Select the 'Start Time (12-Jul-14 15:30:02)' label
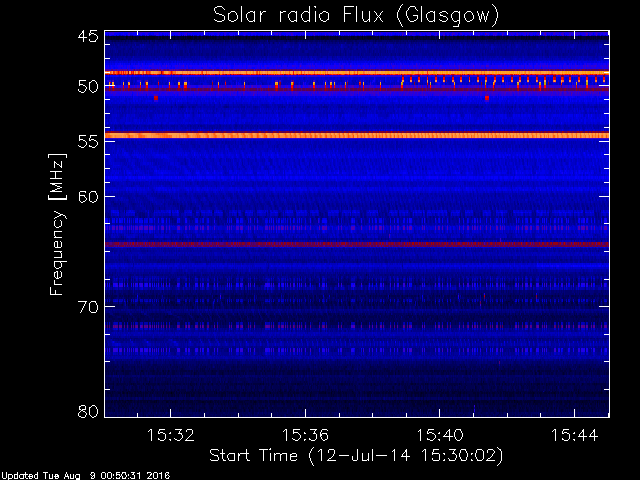Screen dimensions: 640x480 click(356, 456)
